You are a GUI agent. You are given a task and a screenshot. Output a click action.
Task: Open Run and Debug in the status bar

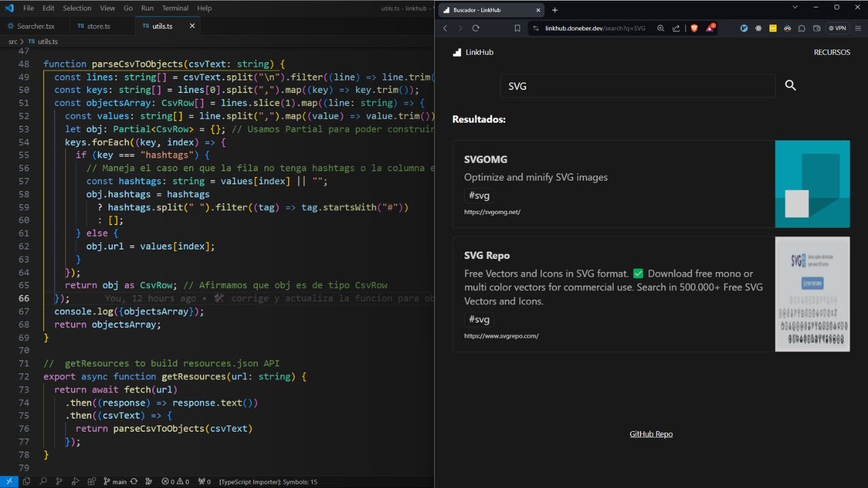pos(75,481)
